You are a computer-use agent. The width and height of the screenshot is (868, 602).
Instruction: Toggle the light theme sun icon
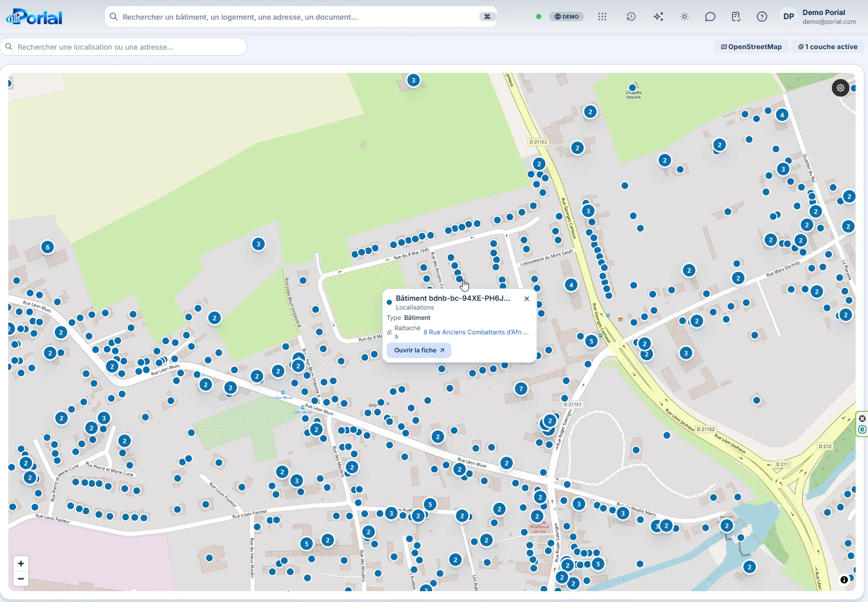[684, 17]
